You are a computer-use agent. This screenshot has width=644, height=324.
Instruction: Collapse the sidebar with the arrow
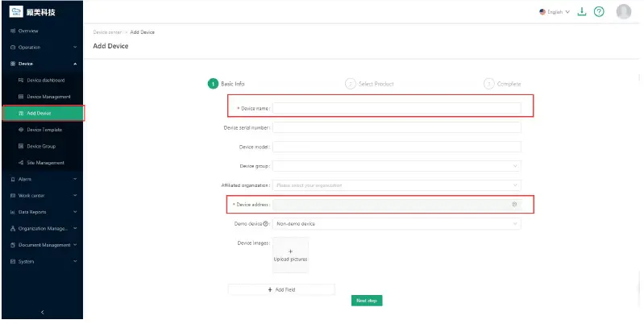pos(42,313)
